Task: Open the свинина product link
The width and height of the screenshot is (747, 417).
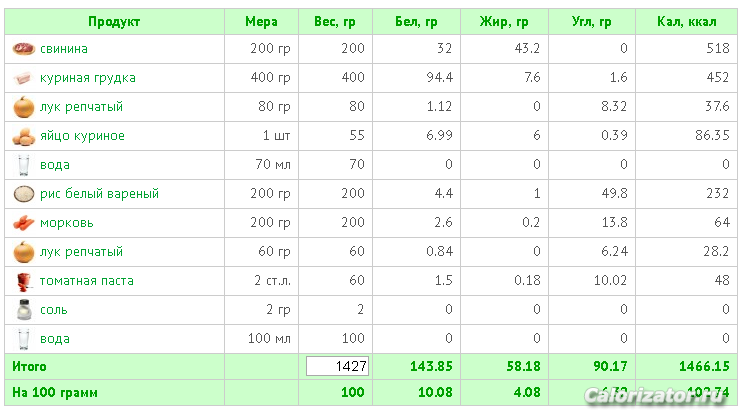Action: [63, 49]
